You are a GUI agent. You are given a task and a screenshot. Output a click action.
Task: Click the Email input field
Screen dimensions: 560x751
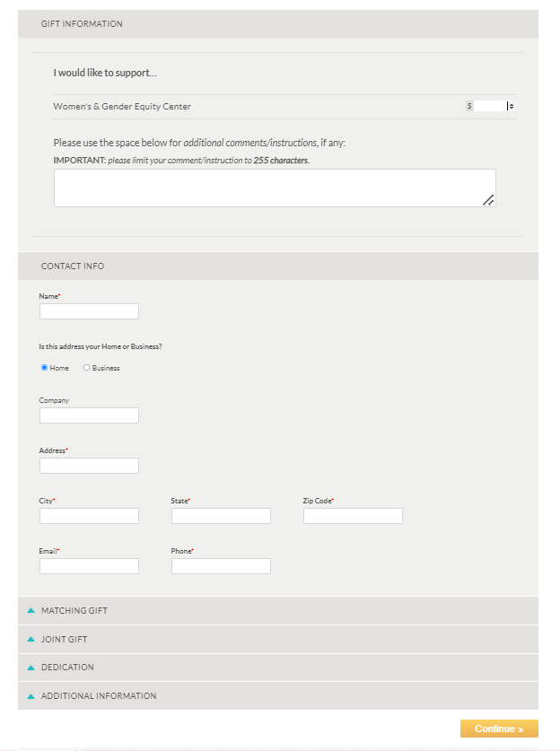click(89, 566)
